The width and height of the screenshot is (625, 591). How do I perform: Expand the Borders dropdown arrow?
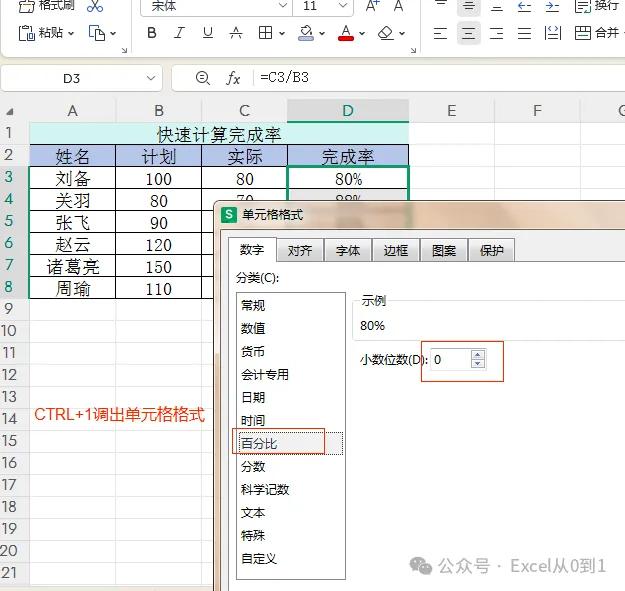(x=282, y=33)
